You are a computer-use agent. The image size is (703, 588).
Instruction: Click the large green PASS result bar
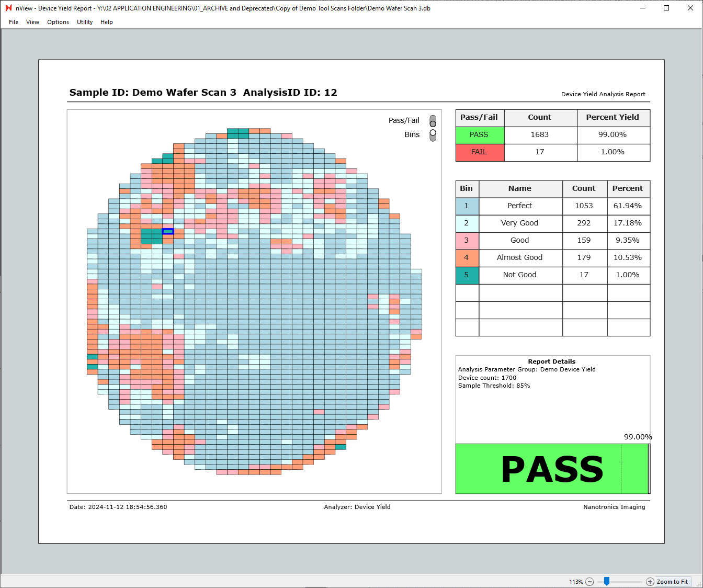click(552, 469)
